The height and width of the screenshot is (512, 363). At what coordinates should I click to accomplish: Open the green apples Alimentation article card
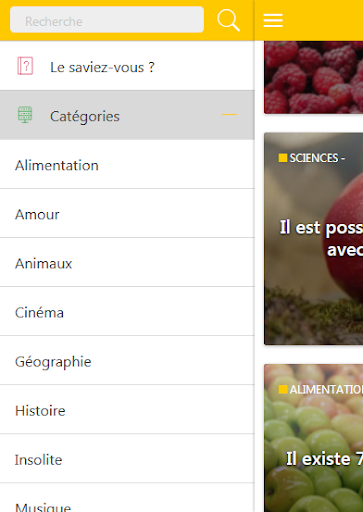pos(313,438)
